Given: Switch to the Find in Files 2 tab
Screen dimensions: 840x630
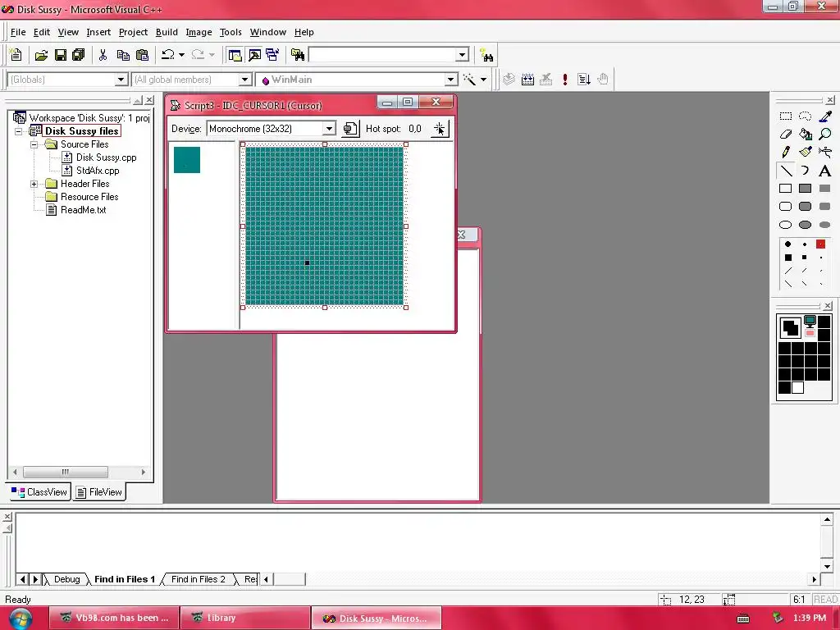Looking at the screenshot, I should (x=199, y=579).
